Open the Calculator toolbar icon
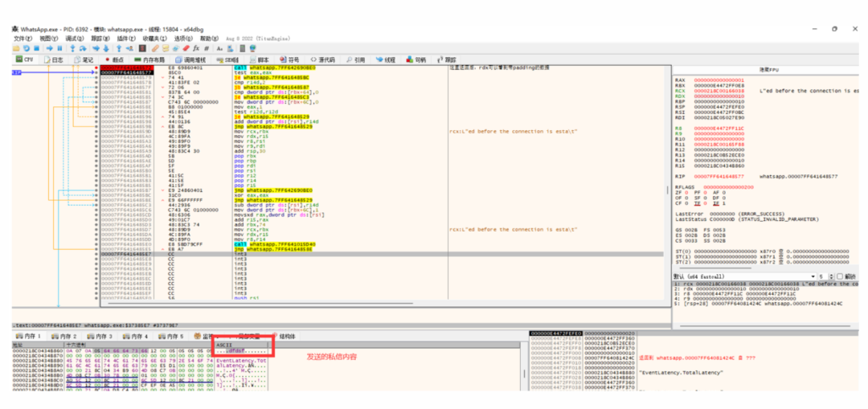Image resolution: width=868 pixels, height=409 pixels. click(243, 48)
